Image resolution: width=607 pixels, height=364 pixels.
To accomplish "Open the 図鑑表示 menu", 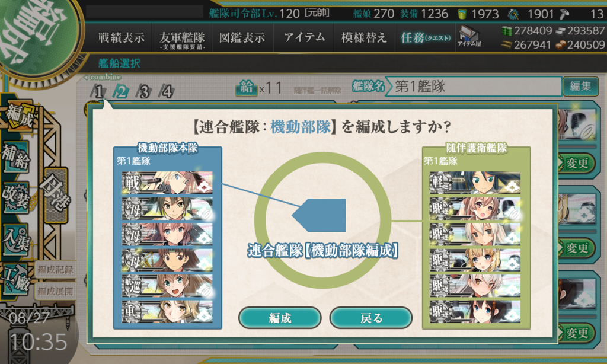I will (242, 38).
